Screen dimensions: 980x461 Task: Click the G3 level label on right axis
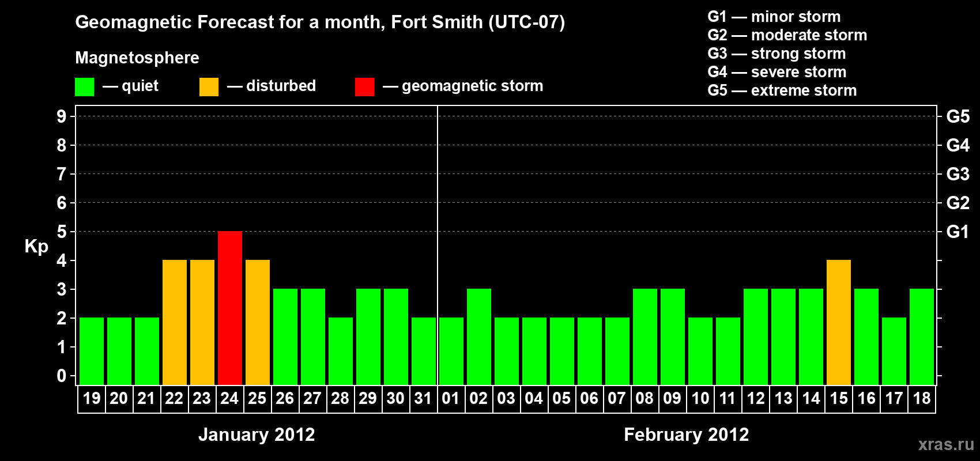pos(958,174)
